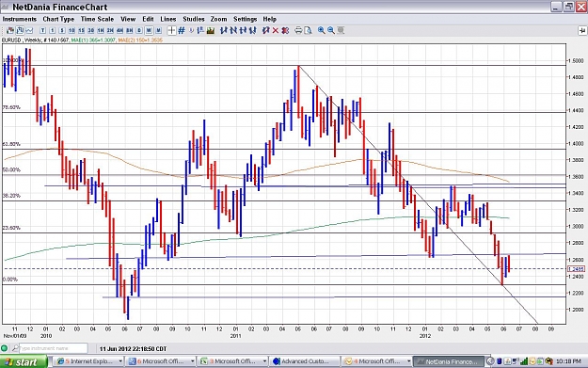Zoom out with the magnifier minus icon
588x368 pixels.
click(331, 30)
